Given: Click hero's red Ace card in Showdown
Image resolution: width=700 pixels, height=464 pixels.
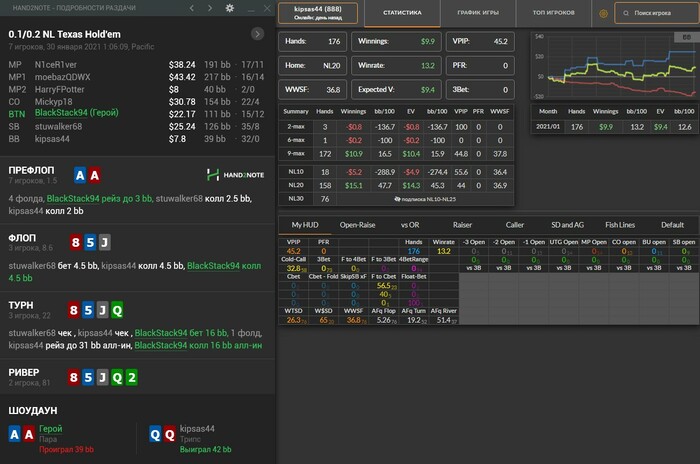Looking at the screenshot, I should click(x=29, y=434).
